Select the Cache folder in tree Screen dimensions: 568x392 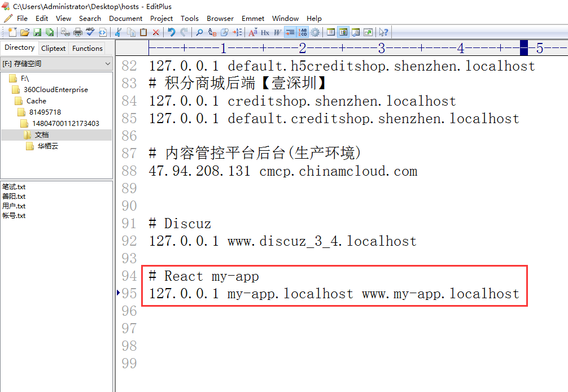point(36,101)
